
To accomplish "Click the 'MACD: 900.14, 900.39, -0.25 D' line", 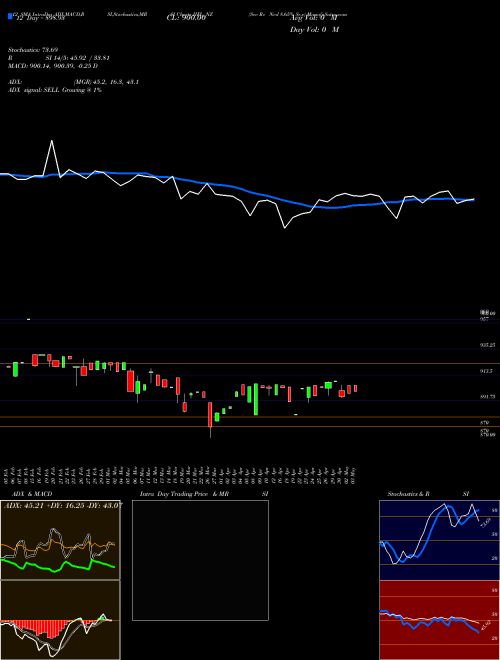I will coord(53,66).
